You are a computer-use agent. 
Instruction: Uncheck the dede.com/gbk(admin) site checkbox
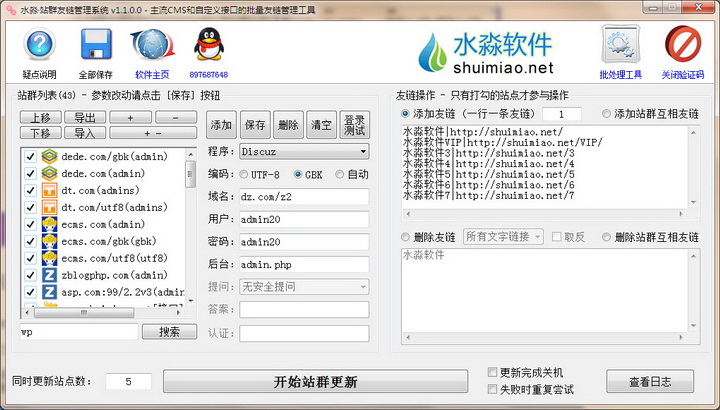click(x=30, y=157)
